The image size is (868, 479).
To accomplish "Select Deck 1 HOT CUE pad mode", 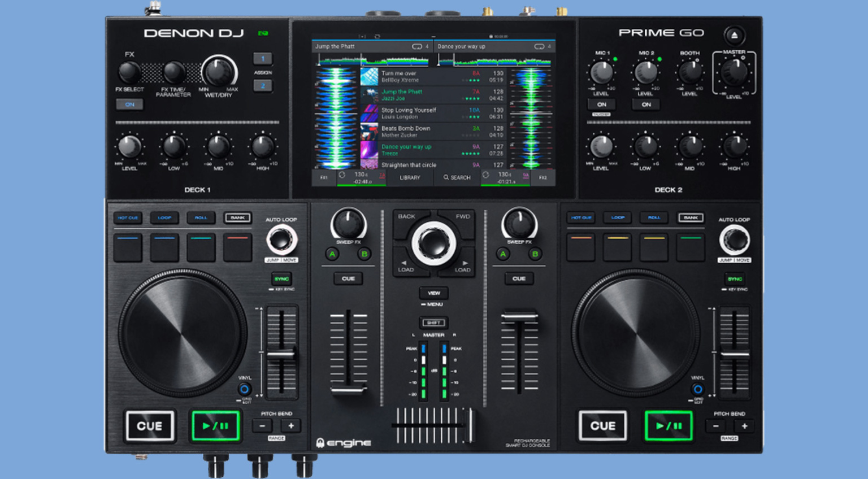I will pos(128,217).
